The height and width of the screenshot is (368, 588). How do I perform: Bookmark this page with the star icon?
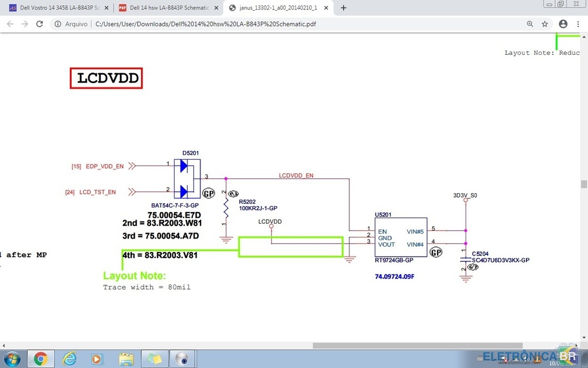545,24
